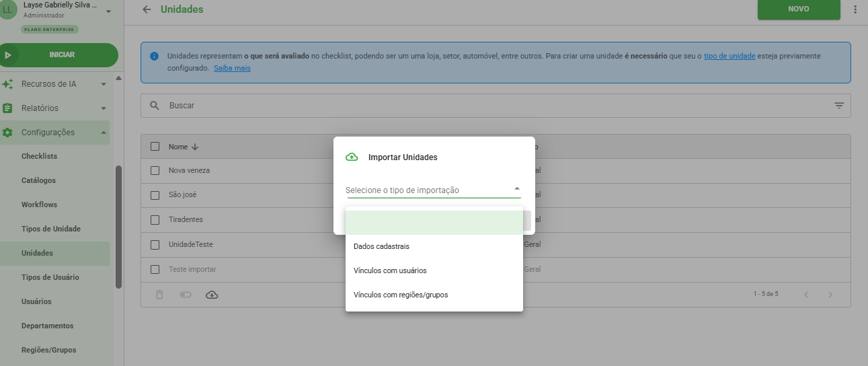
Task: Click the Recursos de IA sparkle icon
Action: [x=8, y=84]
